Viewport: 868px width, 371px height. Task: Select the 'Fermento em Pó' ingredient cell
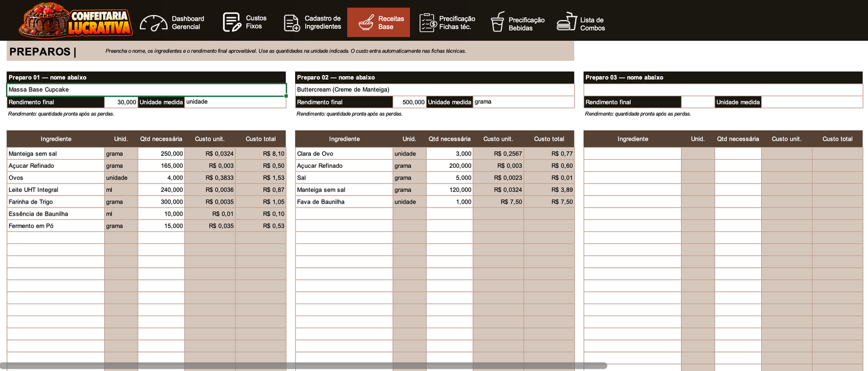[55, 225]
